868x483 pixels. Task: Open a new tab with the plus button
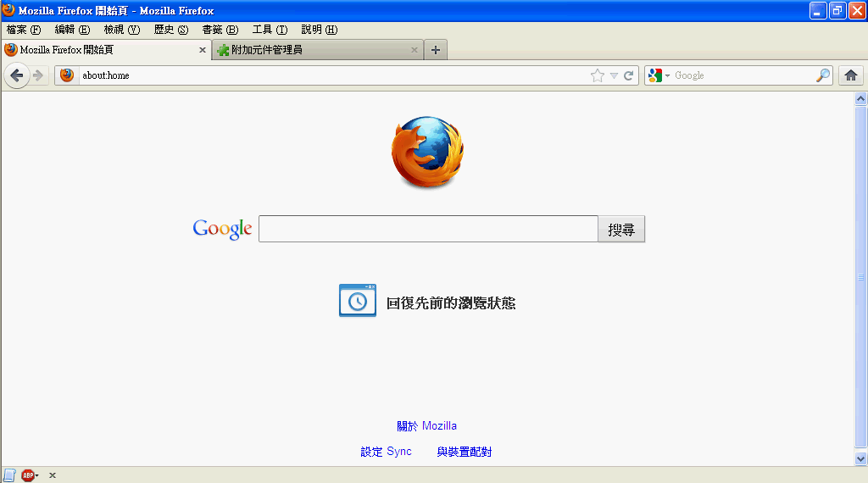[x=436, y=50]
